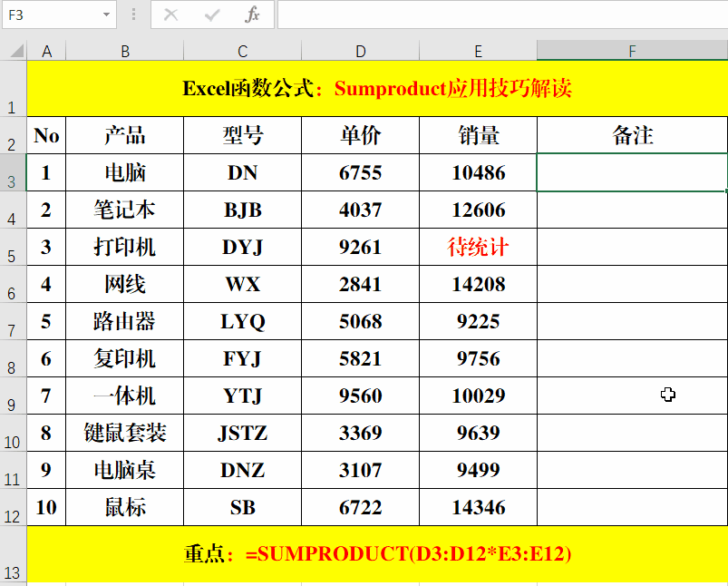Click the SUMPRODUCT formula note cell
728x586 pixels.
tap(377, 553)
